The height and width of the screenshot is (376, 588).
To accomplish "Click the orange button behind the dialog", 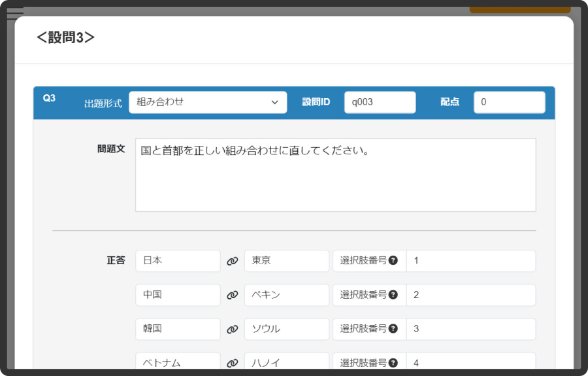I will tap(520, 10).
